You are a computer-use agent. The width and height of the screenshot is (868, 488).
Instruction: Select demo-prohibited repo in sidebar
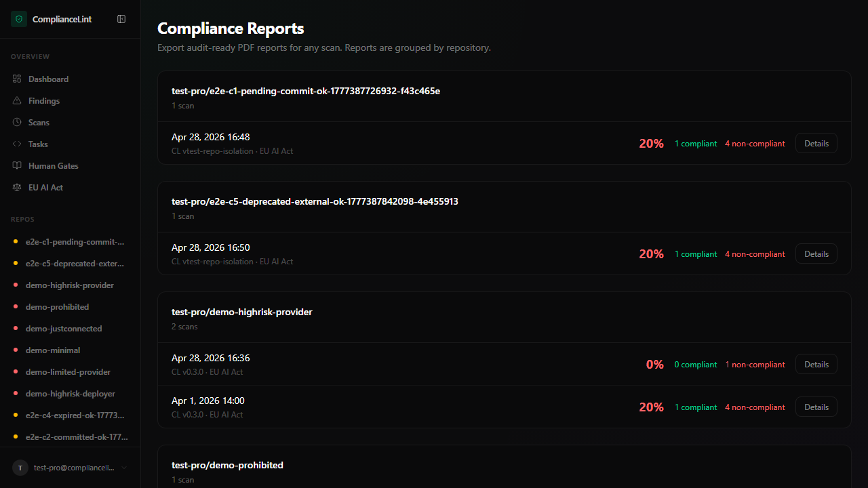point(57,307)
